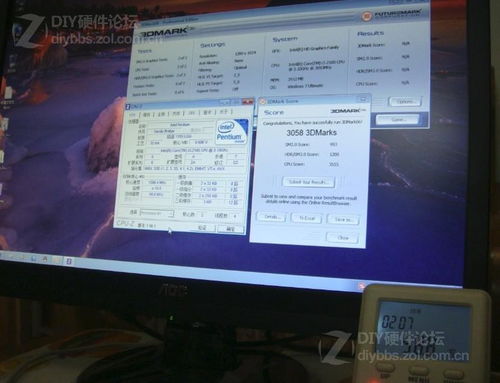Viewport: 500px width, 383px height.
Task: Open the folder icon on the taskbar
Action: click(x=56, y=260)
